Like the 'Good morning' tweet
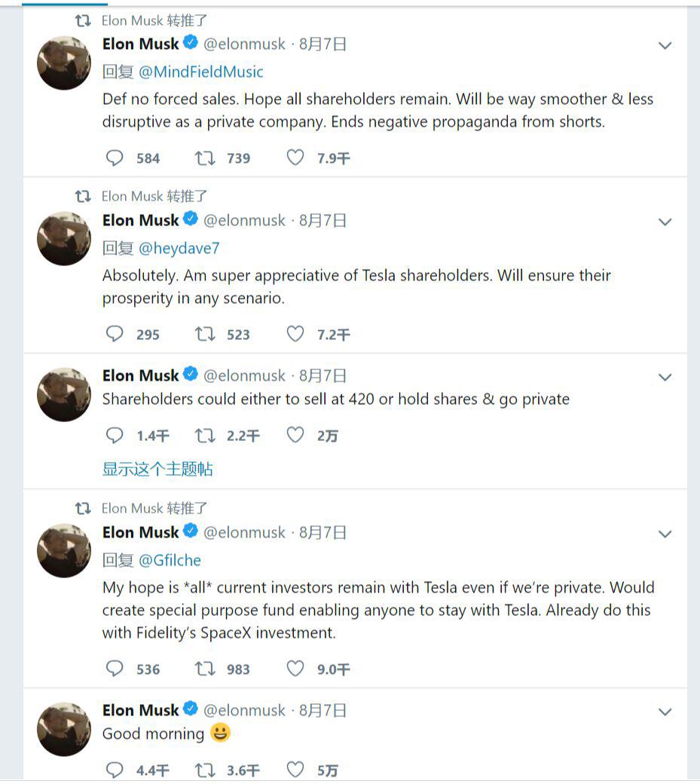 coord(295,770)
